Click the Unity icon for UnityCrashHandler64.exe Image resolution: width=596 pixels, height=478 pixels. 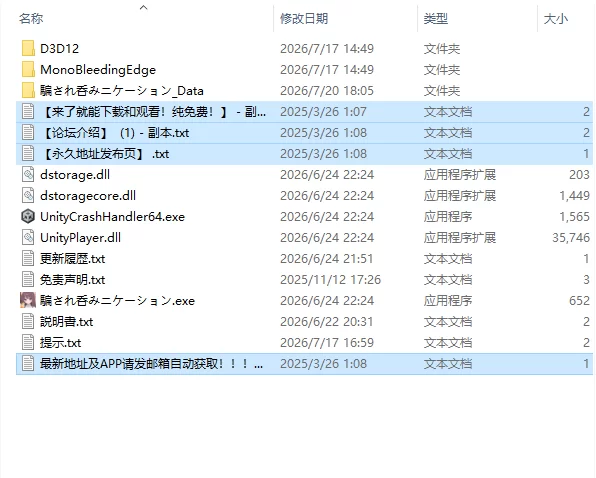click(28, 217)
